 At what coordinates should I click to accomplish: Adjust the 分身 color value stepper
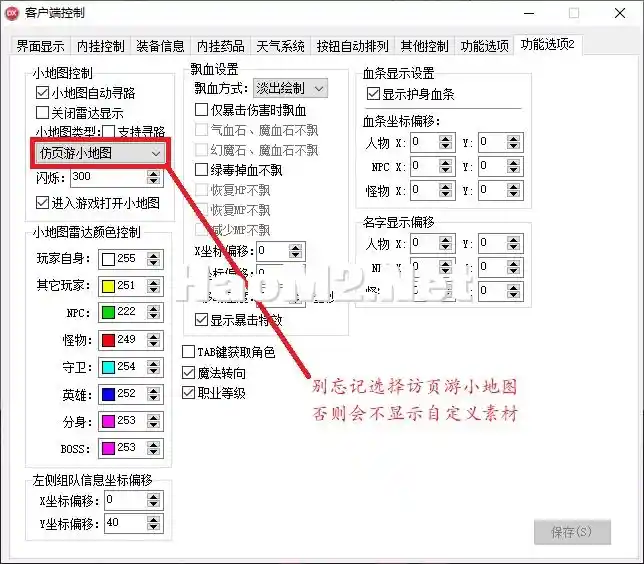[154, 421]
